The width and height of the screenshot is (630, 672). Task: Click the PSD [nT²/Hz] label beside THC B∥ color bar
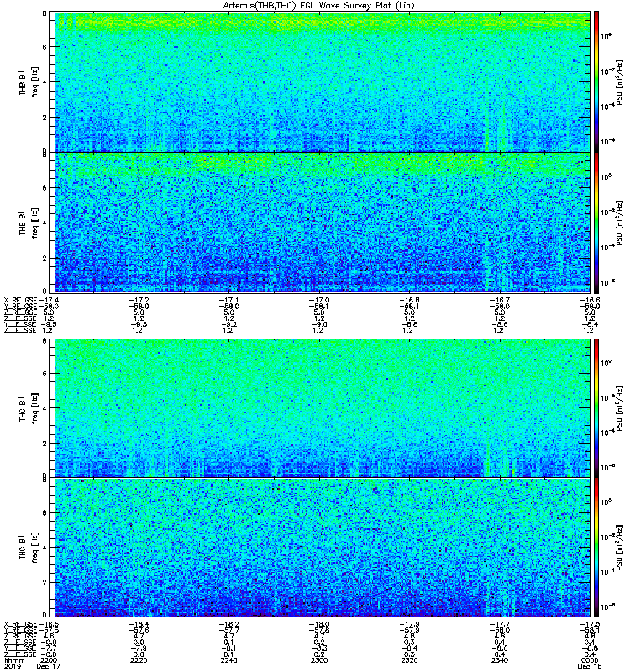pos(619,548)
